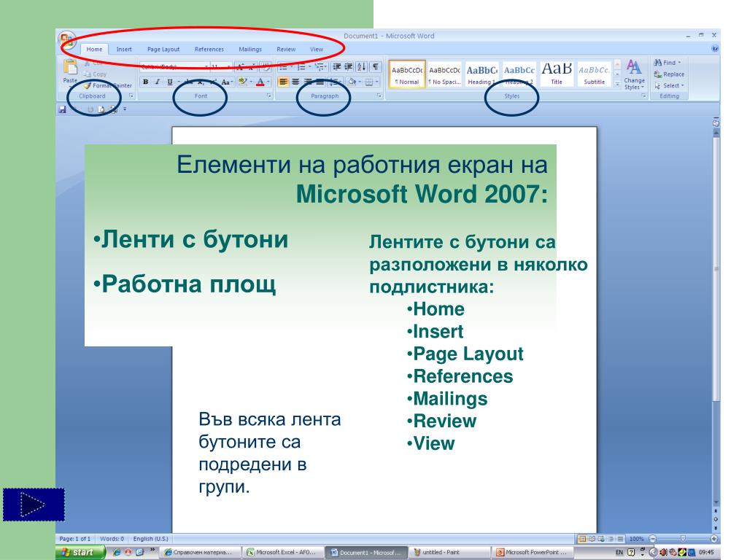Click the Multilevel List icon
This screenshot has width=747, height=560.
click(x=320, y=66)
